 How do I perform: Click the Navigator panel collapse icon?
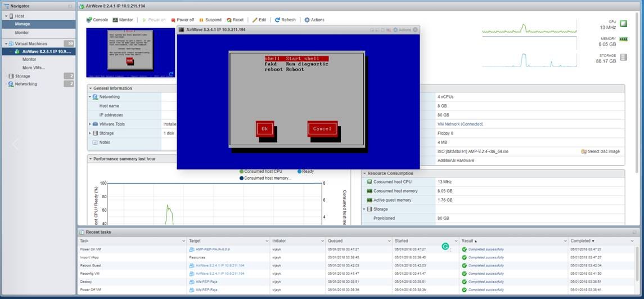[70, 6]
